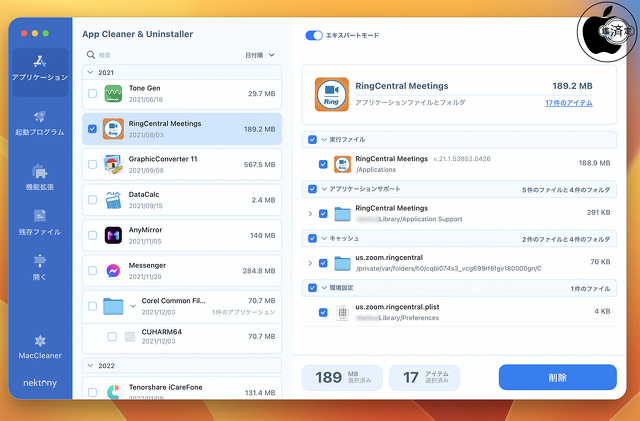Screen dimensions: 640x421
Task: Select the Tenorshare iCareFone row
Action: (182, 388)
